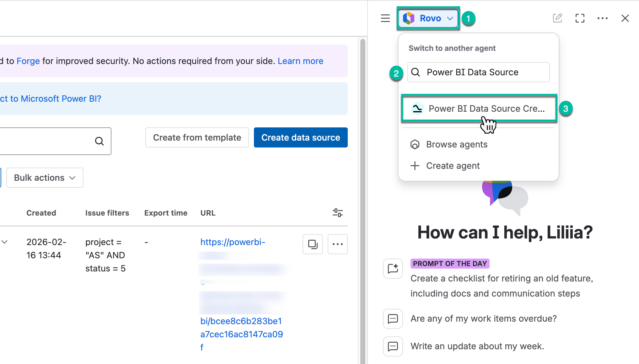Image resolution: width=639 pixels, height=364 pixels.
Task: Click the plus icon beside Create agent
Action: tap(415, 166)
